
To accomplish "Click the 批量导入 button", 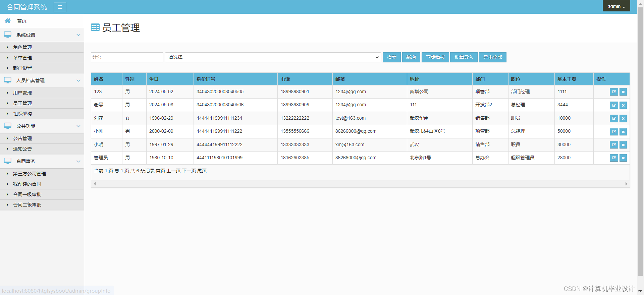I will 464,57.
